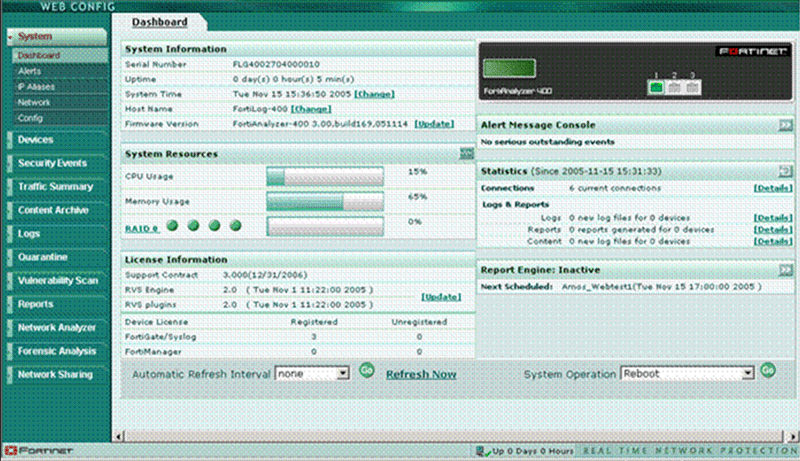Click Update link next to Firmware Version
800x461 pixels.
point(434,124)
